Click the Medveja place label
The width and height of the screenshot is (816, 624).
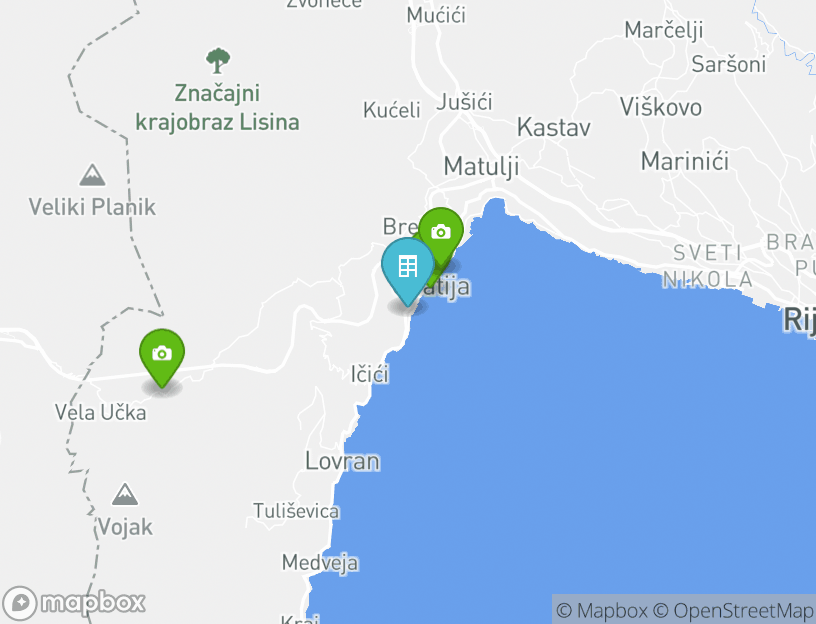(x=320, y=563)
